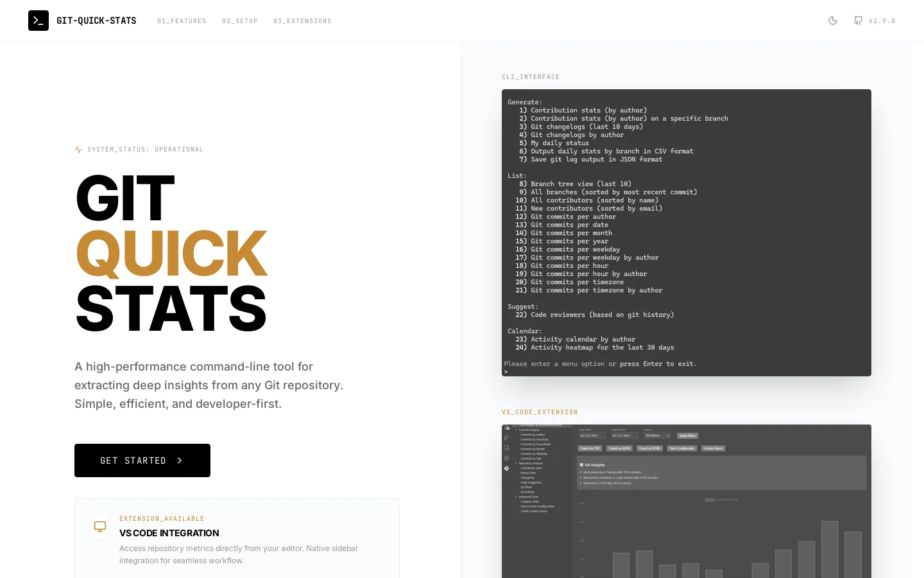Click the 'Access repository metrics' card description
Screen dimensions: 924x578
click(239, 554)
